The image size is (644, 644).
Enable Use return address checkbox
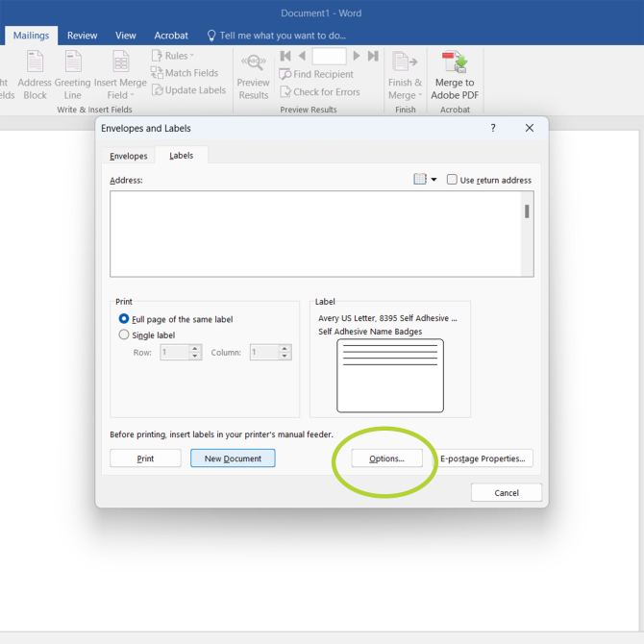tap(452, 180)
